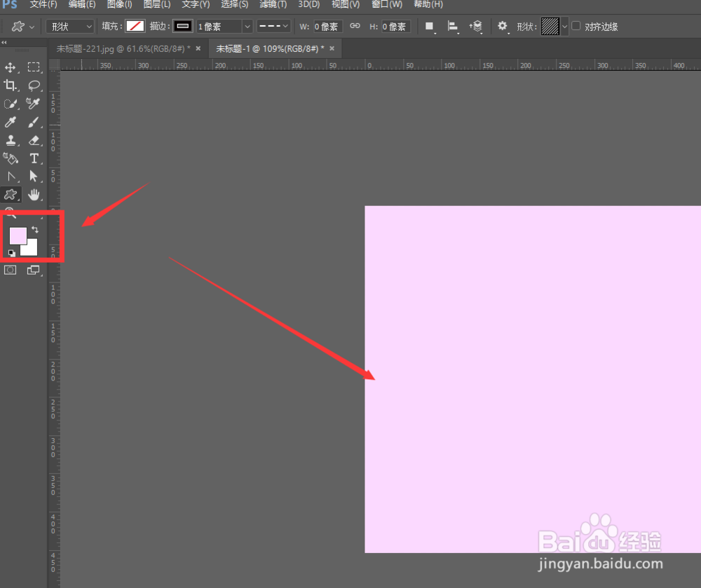This screenshot has height=588, width=701.
Task: Open path operations button
Action: click(x=430, y=27)
